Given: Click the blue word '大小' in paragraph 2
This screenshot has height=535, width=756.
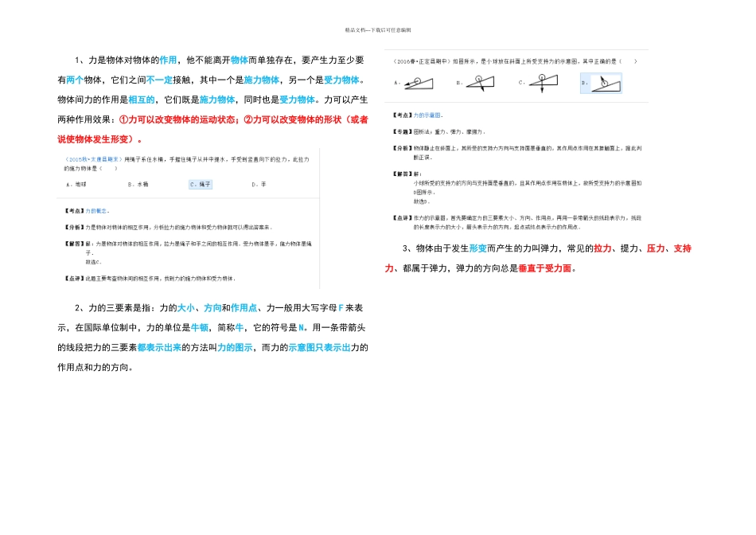Looking at the screenshot, I should (186, 308).
